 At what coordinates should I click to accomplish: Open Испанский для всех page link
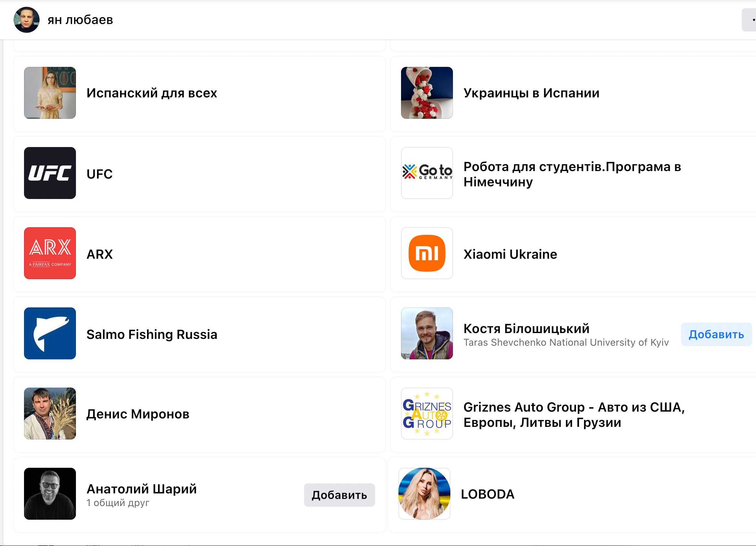(152, 93)
